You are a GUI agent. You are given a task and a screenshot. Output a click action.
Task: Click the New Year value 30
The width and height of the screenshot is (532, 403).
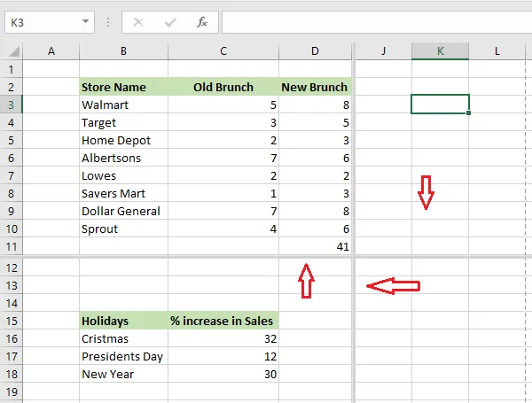(x=223, y=374)
